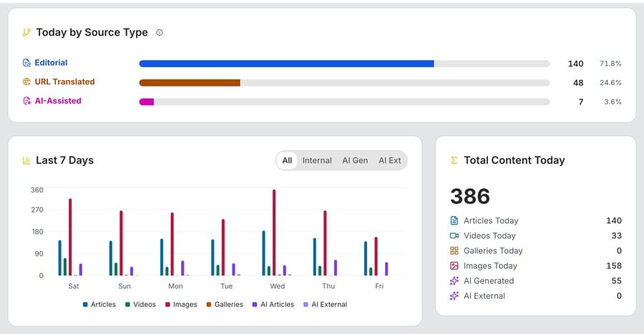Viewport: 644px width, 334px height.
Task: Toggle the Images legend entry
Action: tap(181, 305)
